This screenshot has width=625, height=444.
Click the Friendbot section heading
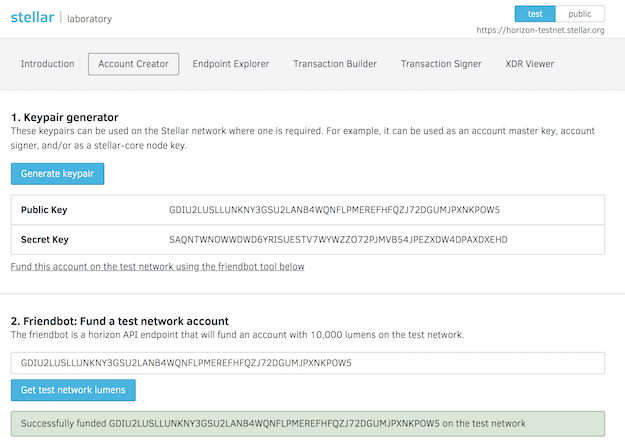coord(120,320)
